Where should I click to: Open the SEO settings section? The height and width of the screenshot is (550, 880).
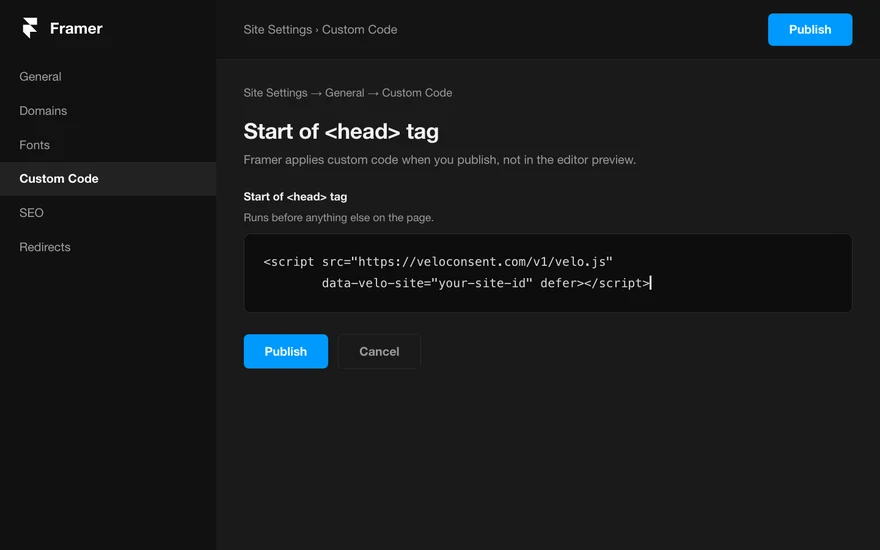click(31, 213)
